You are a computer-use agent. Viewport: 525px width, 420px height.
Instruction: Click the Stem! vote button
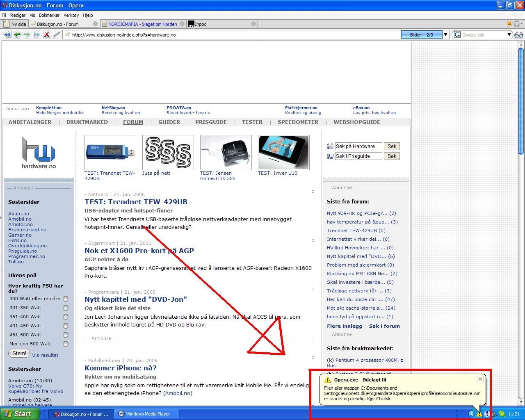pyautogui.click(x=19, y=353)
